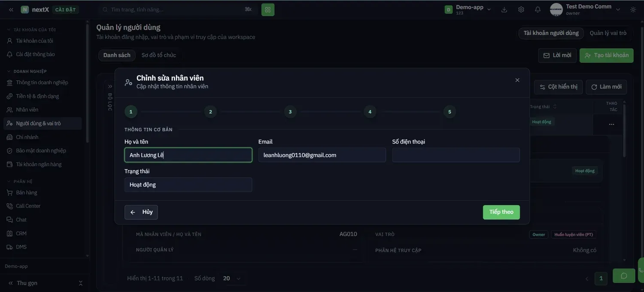644x292 pixels.
Task: Switch to the Danh sách tab
Action: coord(117,55)
